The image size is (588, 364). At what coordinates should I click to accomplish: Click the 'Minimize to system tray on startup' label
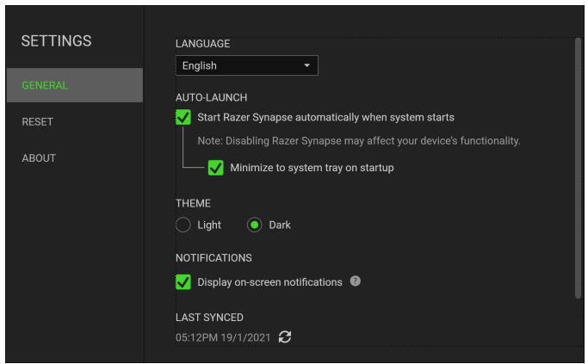pyautogui.click(x=312, y=168)
